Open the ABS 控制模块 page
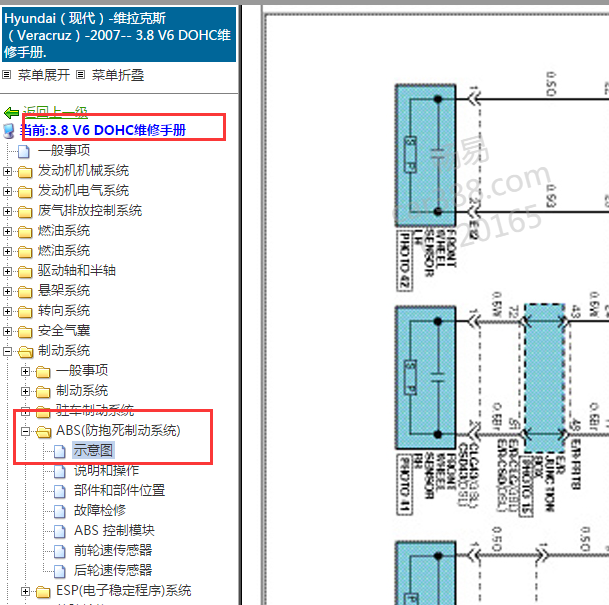 pyautogui.click(x=114, y=530)
